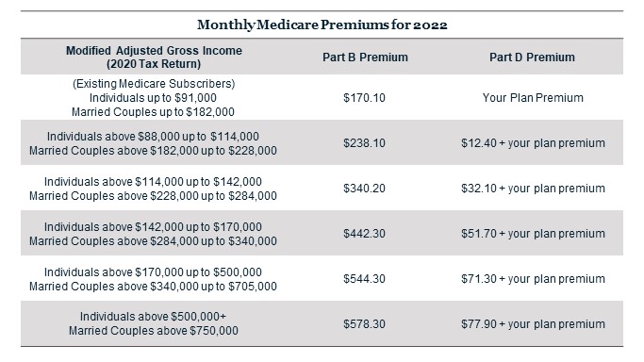This screenshot has height=362, width=644.
Task: Select Married Couples above $340,000 up to $705,000
Action: pyautogui.click(x=153, y=286)
